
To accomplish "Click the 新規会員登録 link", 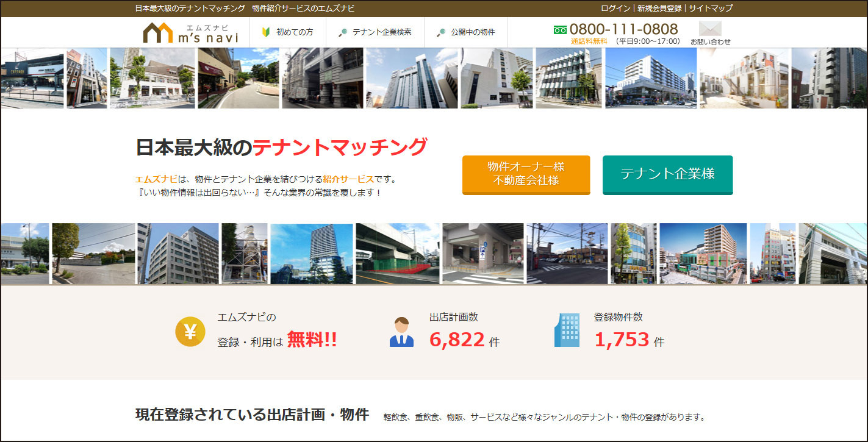I will tap(659, 9).
